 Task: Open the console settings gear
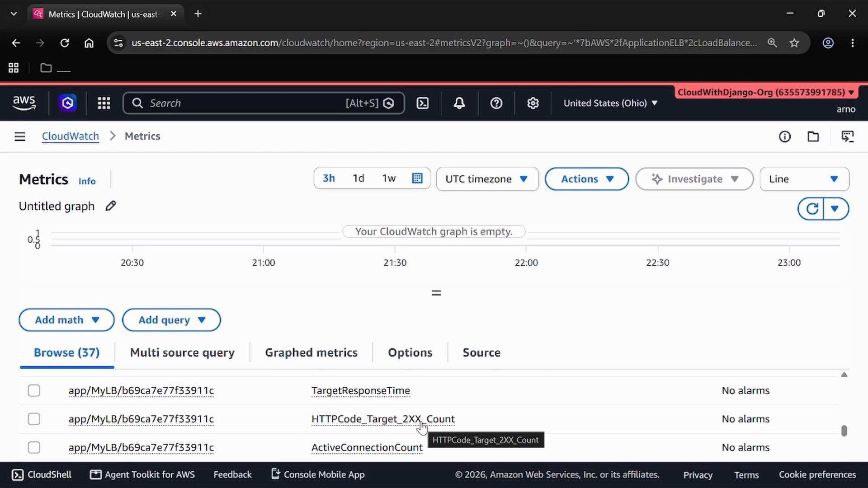(x=533, y=103)
